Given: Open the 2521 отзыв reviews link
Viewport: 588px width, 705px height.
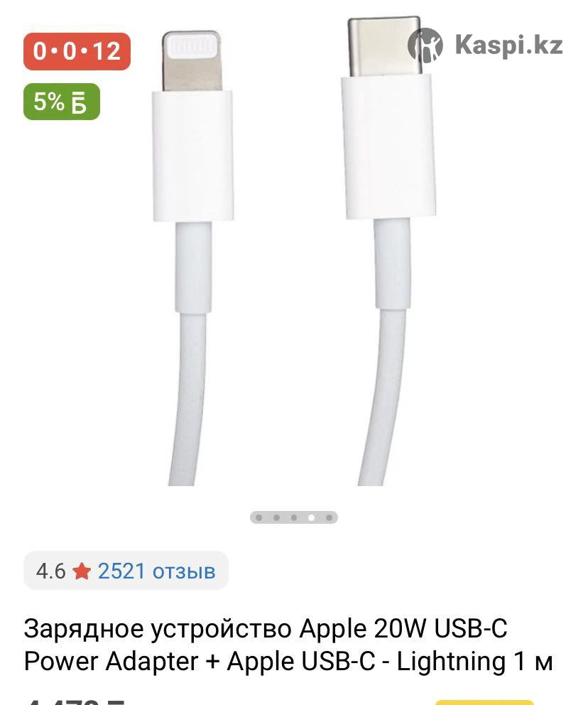Looking at the screenshot, I should pyautogui.click(x=157, y=571).
